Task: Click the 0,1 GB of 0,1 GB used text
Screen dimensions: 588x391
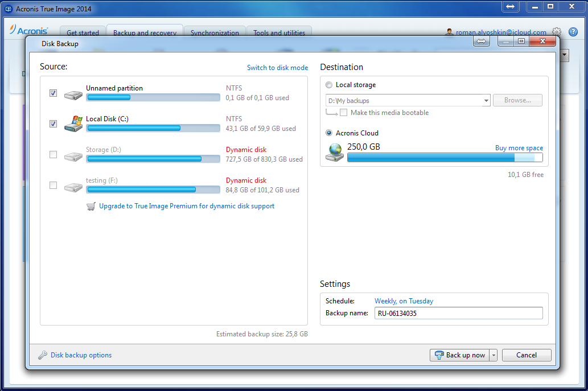Action: click(x=257, y=98)
